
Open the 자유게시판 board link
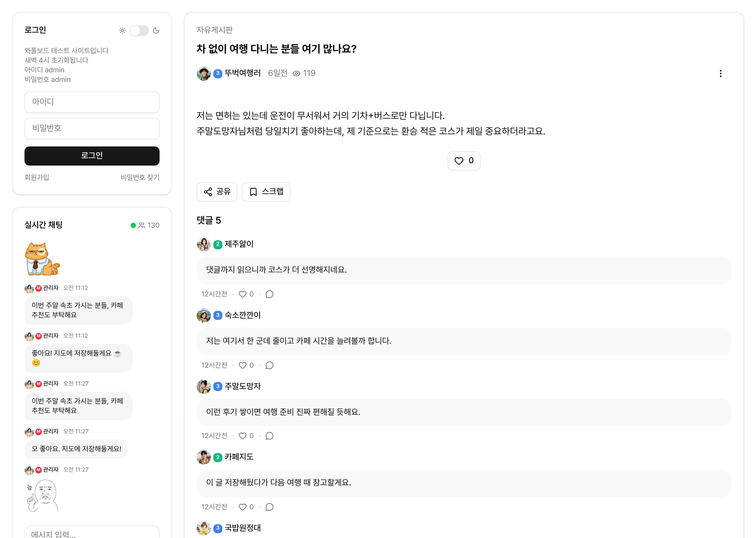[x=215, y=30]
